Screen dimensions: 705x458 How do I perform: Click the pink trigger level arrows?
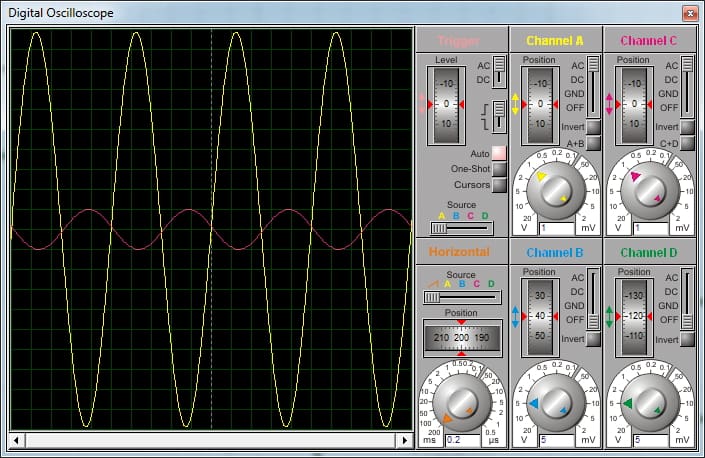(422, 104)
